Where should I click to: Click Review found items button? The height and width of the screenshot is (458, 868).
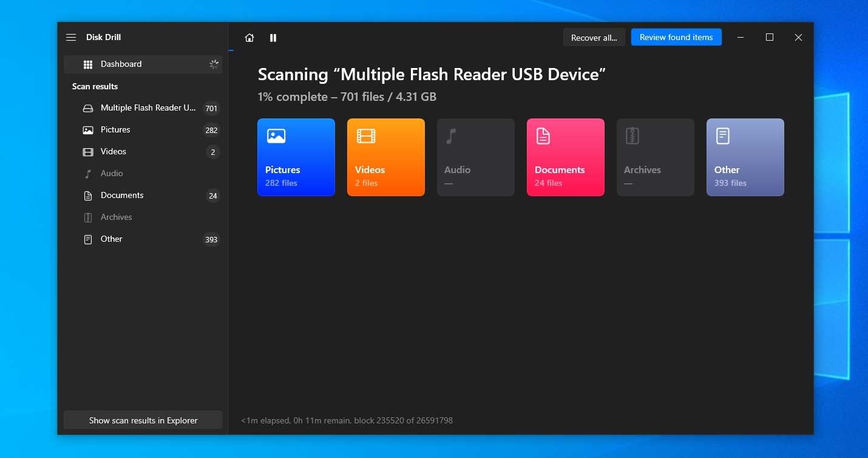(676, 37)
